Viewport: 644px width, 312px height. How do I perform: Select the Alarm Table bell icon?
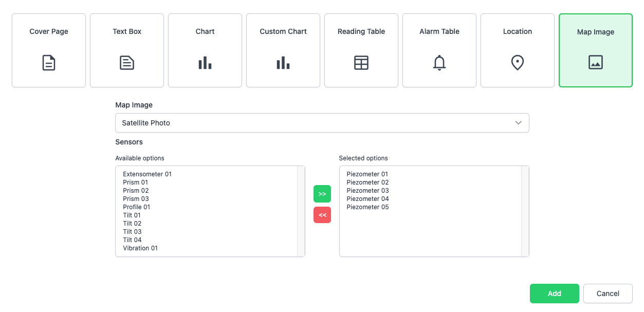(x=439, y=63)
